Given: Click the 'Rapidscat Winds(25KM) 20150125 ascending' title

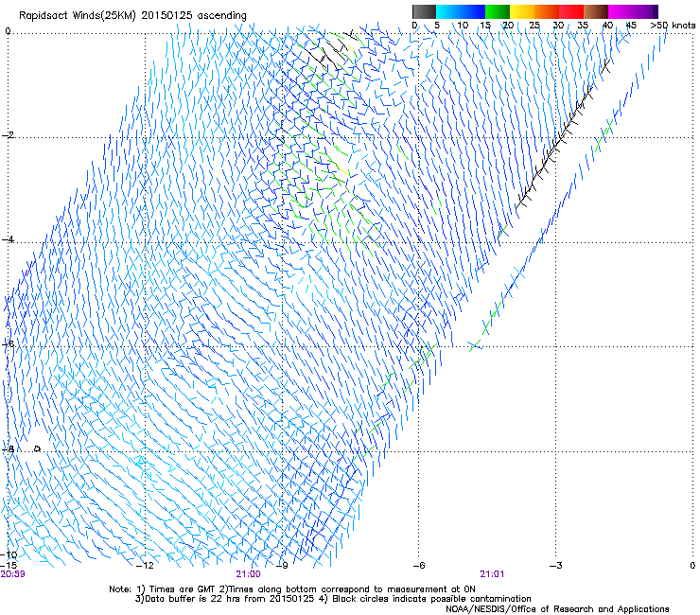Looking at the screenshot, I should (x=132, y=16).
